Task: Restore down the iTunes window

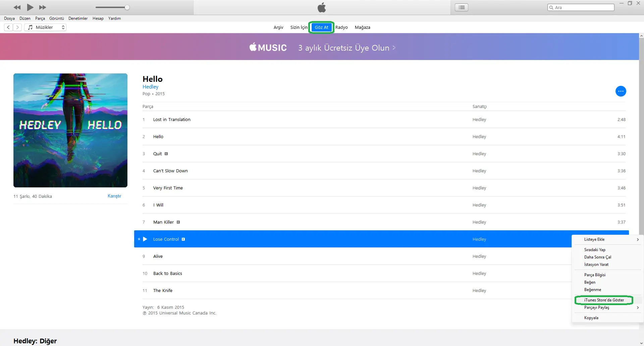Action: 630,3
